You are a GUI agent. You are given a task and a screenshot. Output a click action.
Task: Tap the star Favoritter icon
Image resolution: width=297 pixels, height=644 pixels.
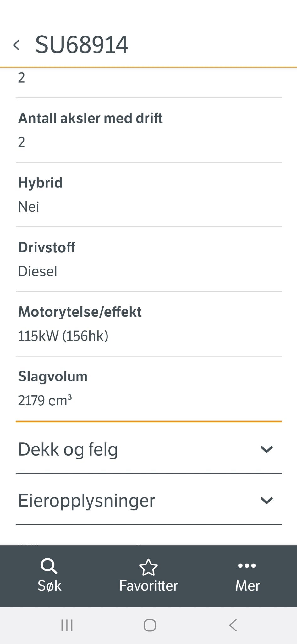[148, 567]
